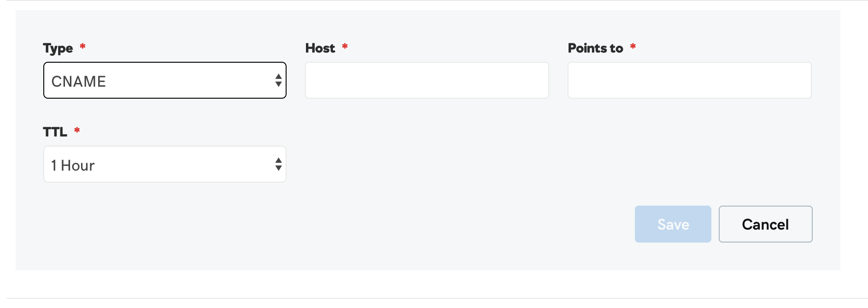Focus the Host text field
868x308 pixels.
(427, 80)
